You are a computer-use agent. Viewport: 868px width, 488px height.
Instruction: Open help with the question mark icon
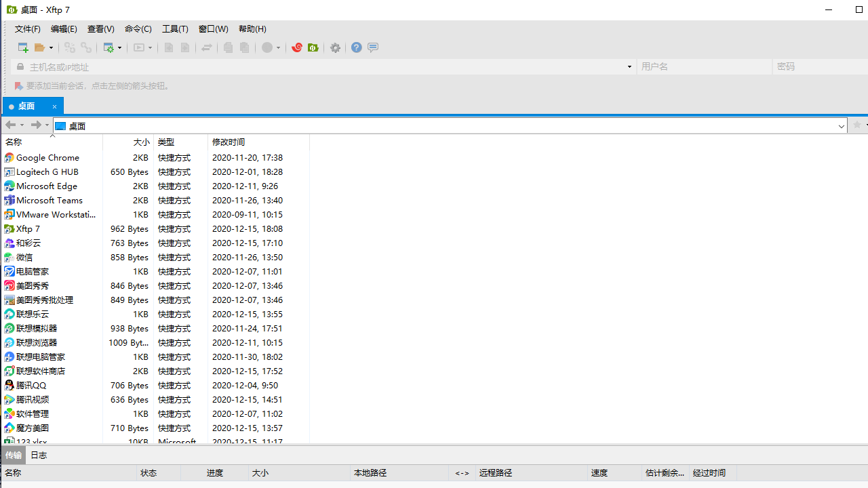356,47
